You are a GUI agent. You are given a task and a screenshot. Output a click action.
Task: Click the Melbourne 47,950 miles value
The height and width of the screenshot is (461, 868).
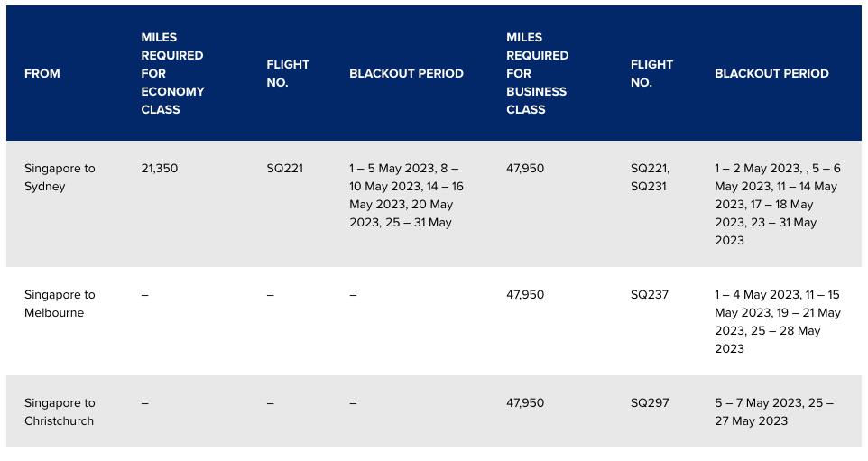point(525,294)
